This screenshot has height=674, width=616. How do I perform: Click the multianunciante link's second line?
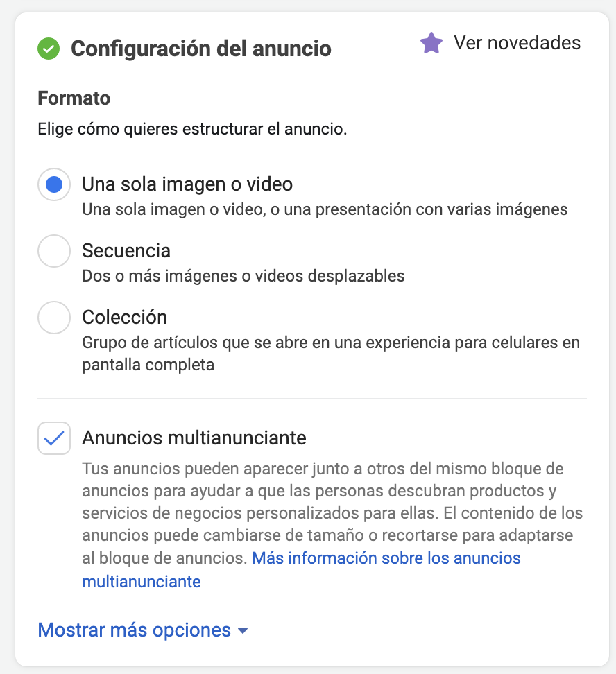(142, 582)
